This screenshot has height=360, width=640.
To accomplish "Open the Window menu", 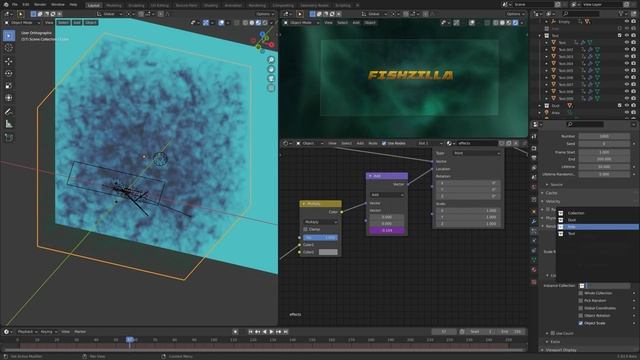I will (58, 4).
